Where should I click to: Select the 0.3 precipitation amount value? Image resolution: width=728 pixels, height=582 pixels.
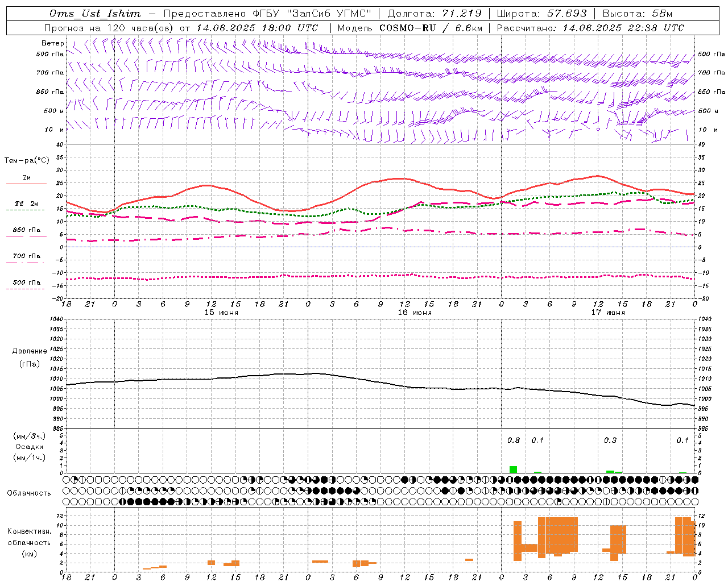610,440
